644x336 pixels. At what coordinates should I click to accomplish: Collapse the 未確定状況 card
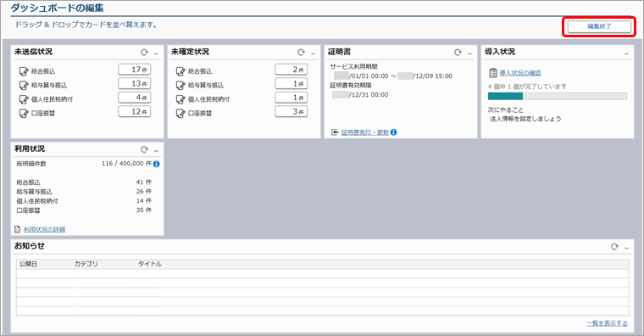tap(313, 53)
